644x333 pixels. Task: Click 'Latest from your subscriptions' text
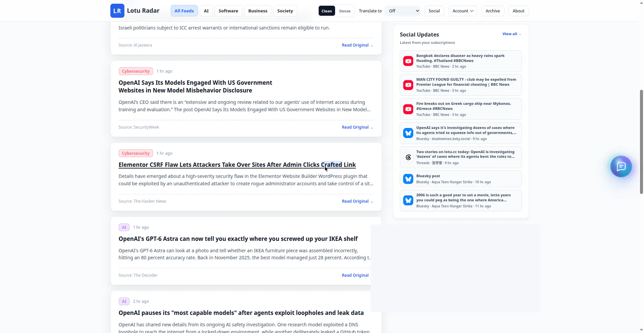point(427,43)
